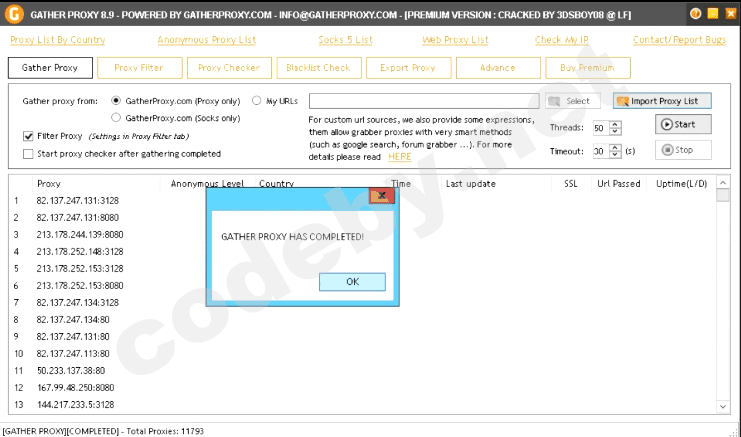Screen dimensions: 741x437
Task: Open Socks 5 List link
Action: [x=345, y=40]
